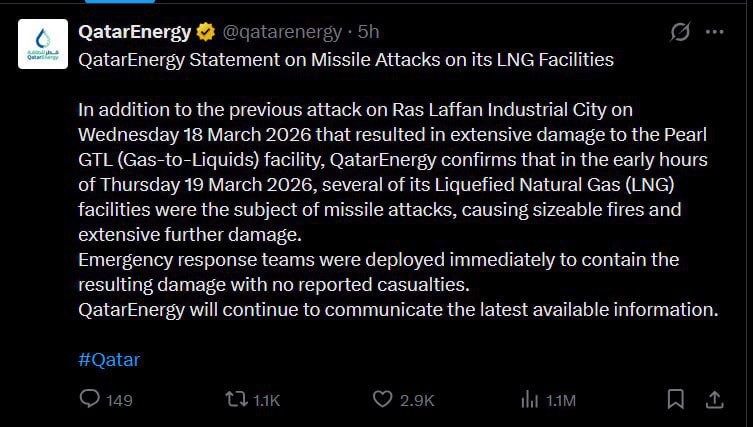Click the reply speech bubble icon
The width and height of the screenshot is (753, 427).
89,399
